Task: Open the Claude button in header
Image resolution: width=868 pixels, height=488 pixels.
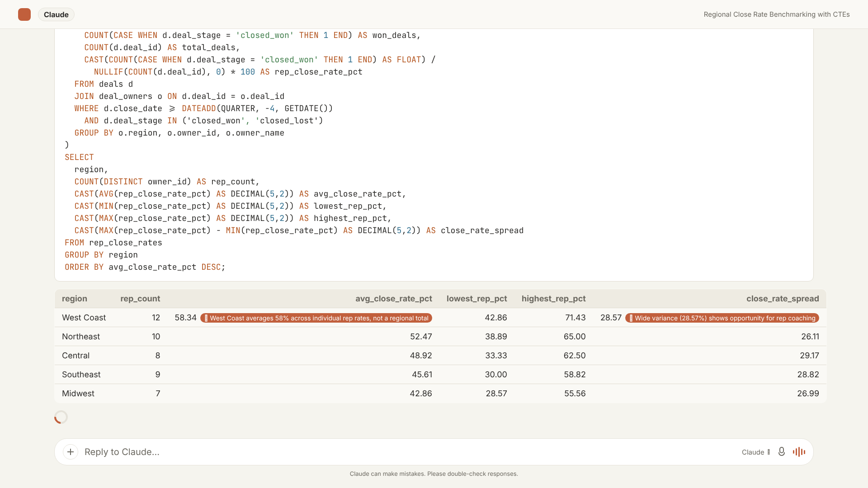Action: coord(56,14)
